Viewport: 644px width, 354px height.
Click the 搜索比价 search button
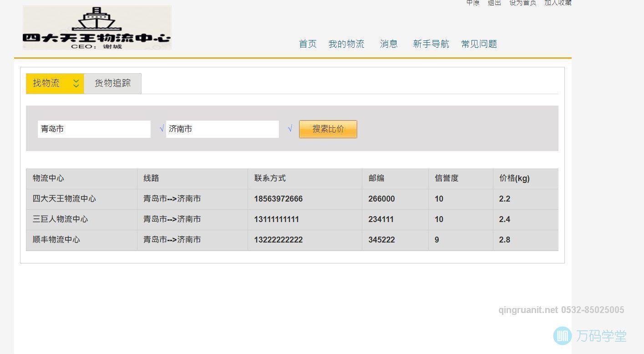327,129
